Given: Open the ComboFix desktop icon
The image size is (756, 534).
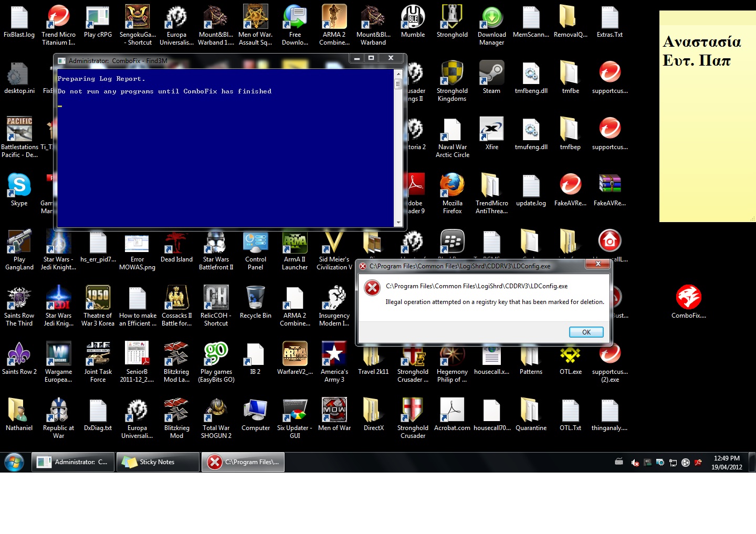Looking at the screenshot, I should (x=688, y=301).
